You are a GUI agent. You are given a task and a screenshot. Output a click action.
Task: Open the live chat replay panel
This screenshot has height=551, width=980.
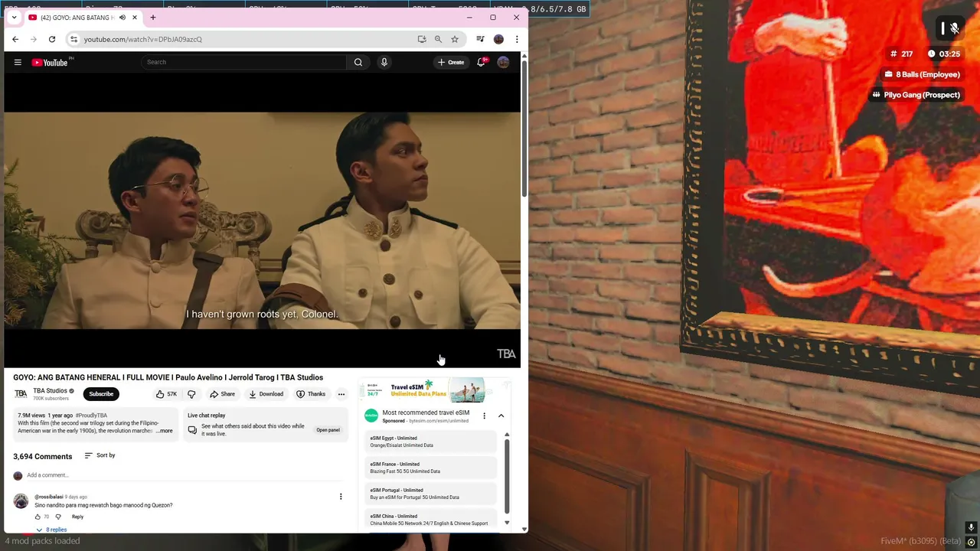click(x=328, y=430)
